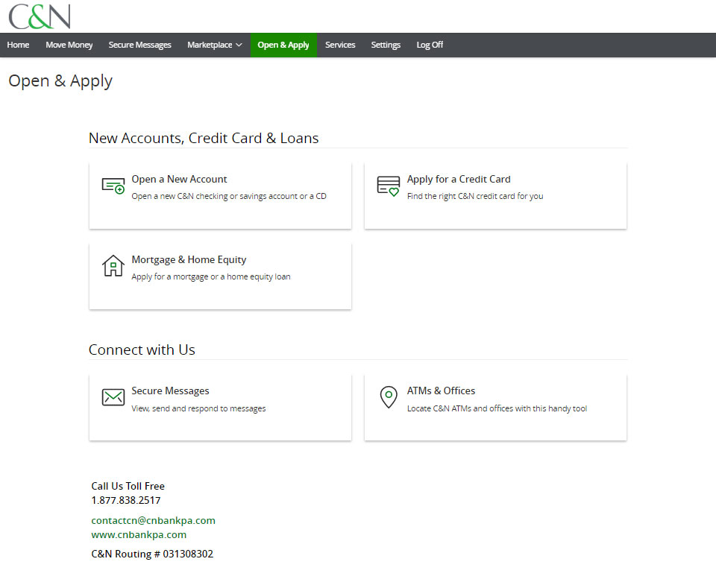Open the 'Open a New Account' link
Image resolution: width=716 pixels, height=588 pixels.
pyautogui.click(x=179, y=180)
